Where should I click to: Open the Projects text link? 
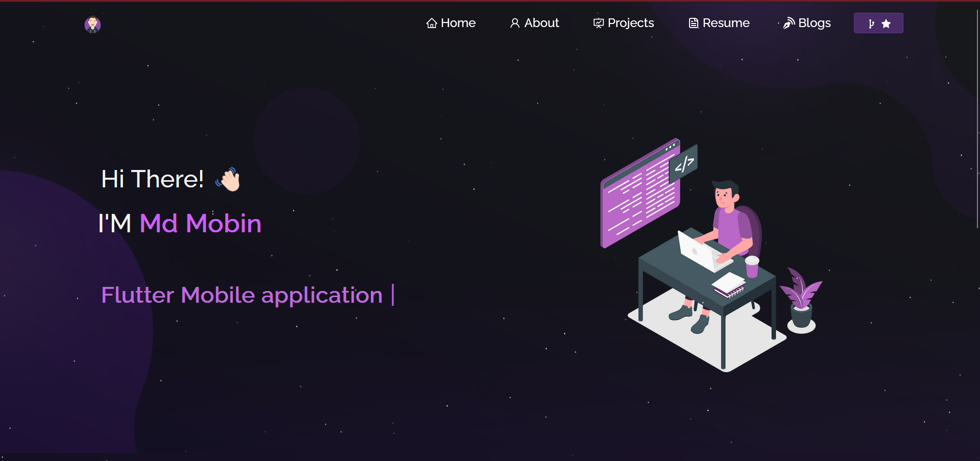coord(630,23)
